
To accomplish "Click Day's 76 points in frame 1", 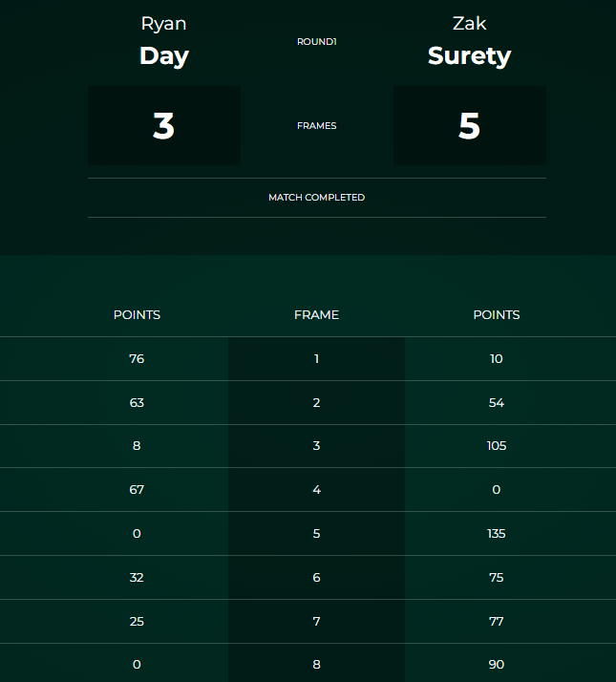I will coord(137,359).
